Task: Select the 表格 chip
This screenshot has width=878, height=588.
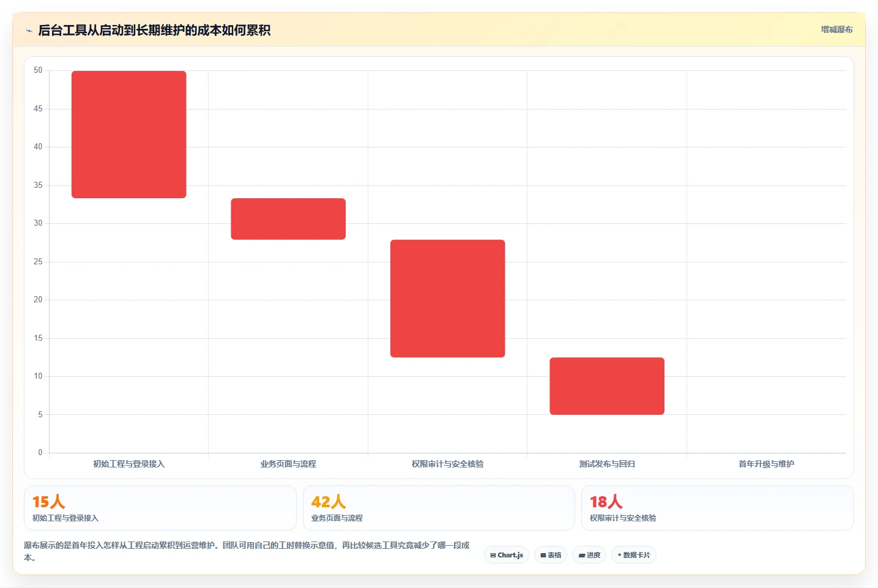Action: coord(551,555)
